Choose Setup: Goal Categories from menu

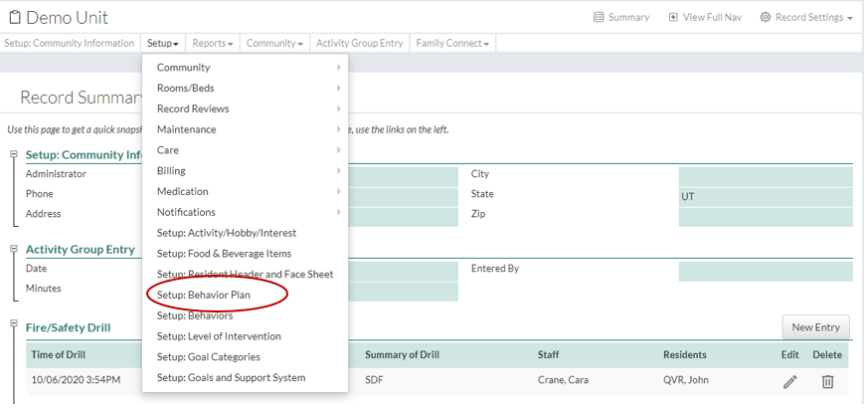(x=208, y=356)
